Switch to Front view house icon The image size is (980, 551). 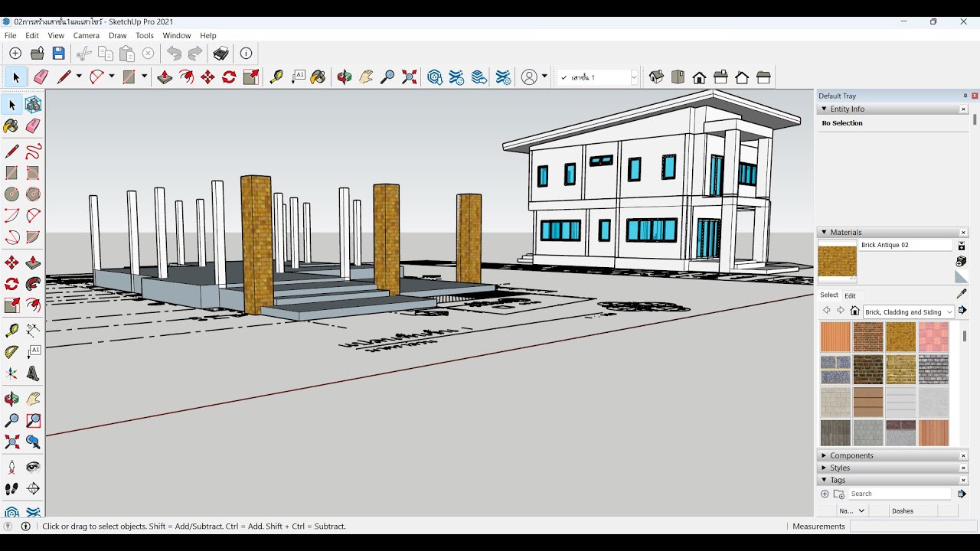point(699,77)
